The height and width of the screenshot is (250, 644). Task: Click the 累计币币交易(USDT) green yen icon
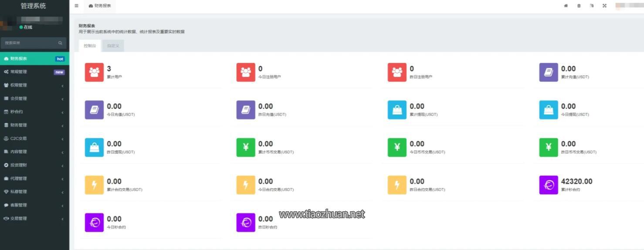coord(246,148)
